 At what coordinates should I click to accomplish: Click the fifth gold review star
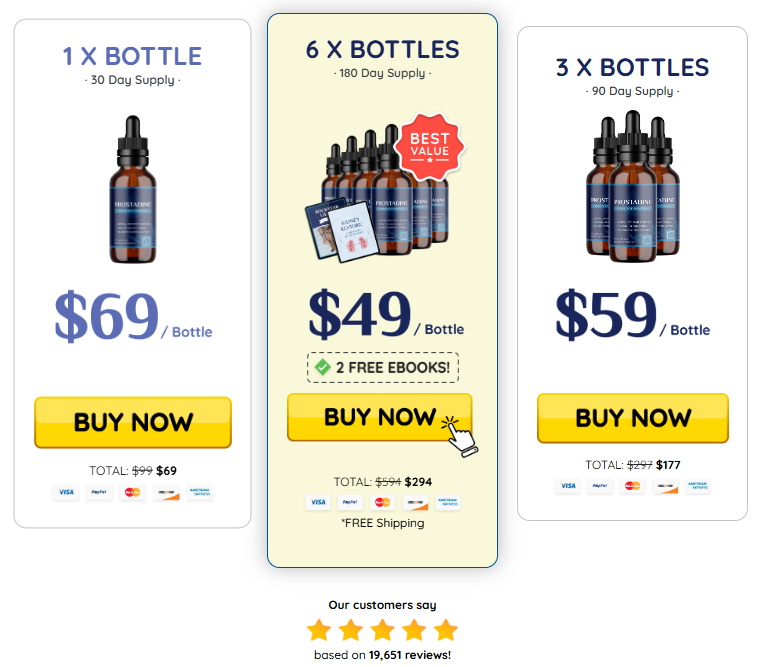tap(446, 630)
